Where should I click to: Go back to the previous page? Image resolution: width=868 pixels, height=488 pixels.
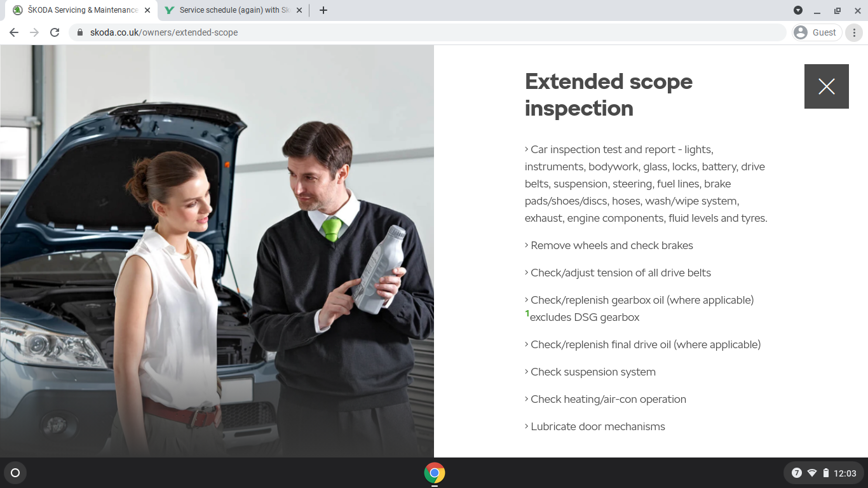point(14,32)
